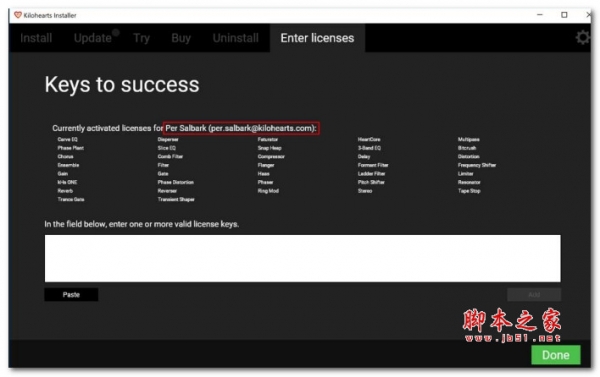
Task: Click the green Done button
Action: 556,355
